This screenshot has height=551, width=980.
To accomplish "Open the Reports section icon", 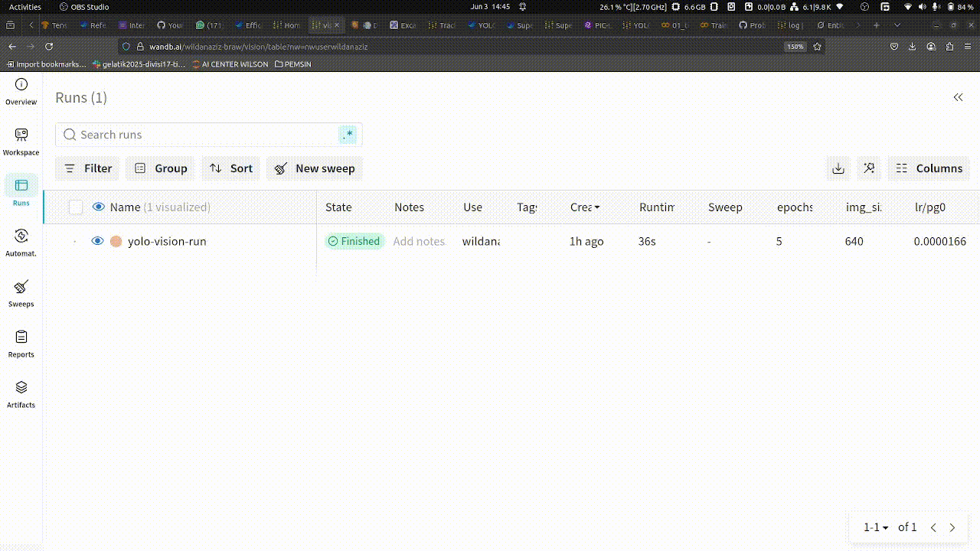I will (21, 337).
